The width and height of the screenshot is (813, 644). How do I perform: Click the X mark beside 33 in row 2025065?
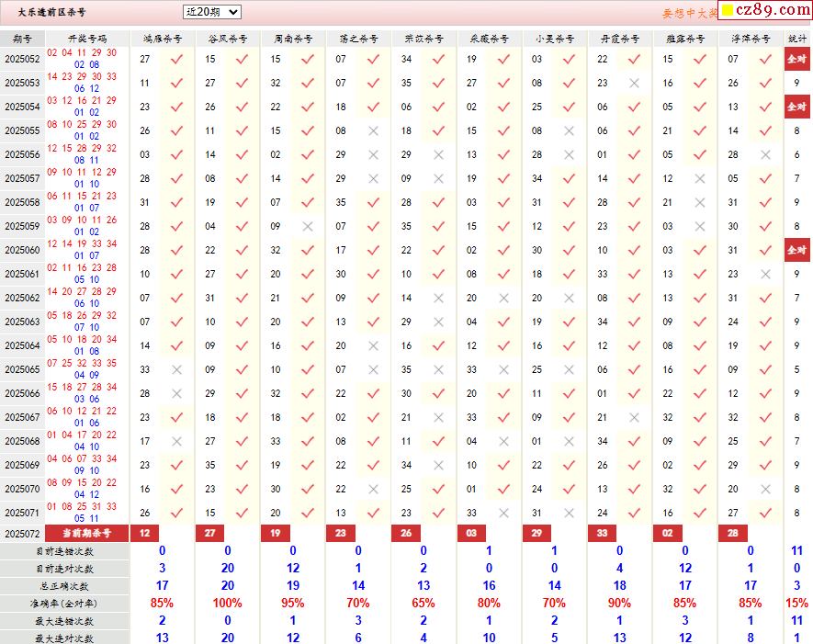pyautogui.click(x=177, y=369)
